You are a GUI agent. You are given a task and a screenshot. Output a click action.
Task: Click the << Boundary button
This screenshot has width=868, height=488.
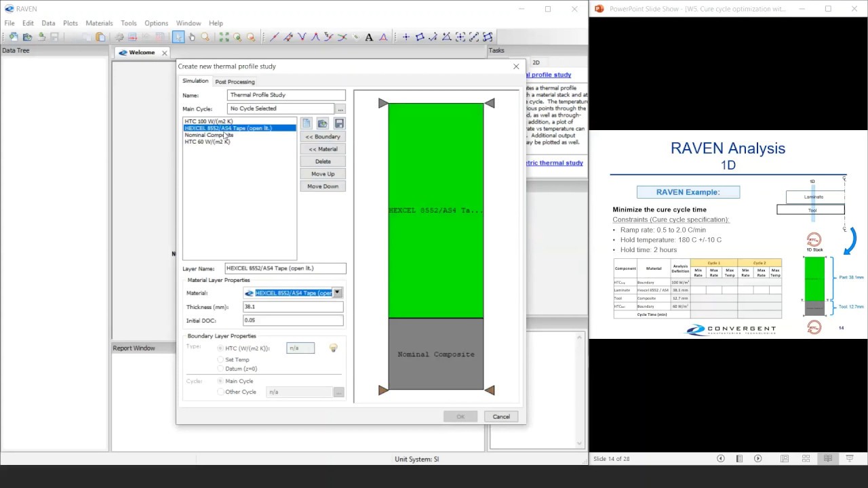pos(323,137)
